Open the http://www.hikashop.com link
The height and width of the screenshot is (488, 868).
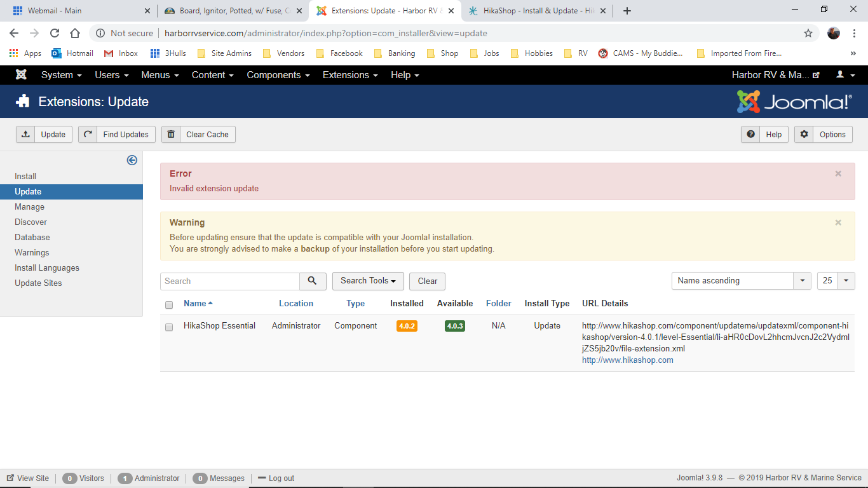(628, 360)
